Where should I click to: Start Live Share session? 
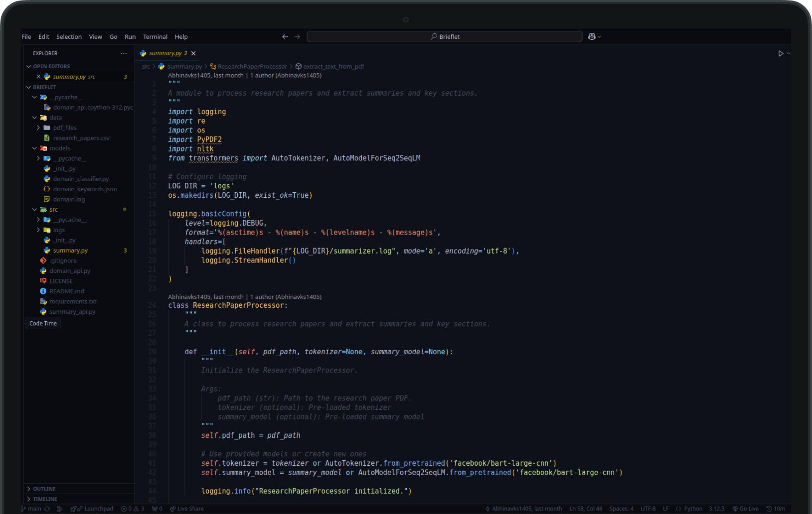click(187, 509)
